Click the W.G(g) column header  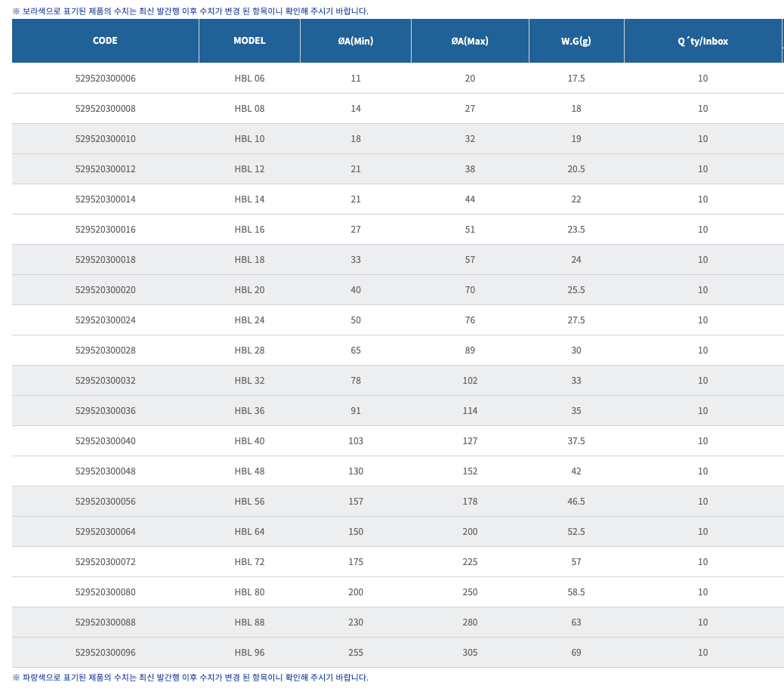[576, 41]
